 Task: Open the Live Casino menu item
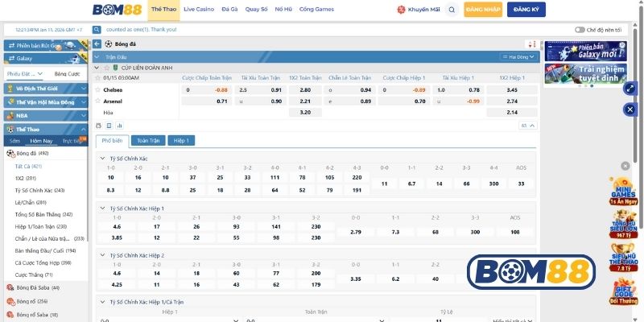pos(199,9)
